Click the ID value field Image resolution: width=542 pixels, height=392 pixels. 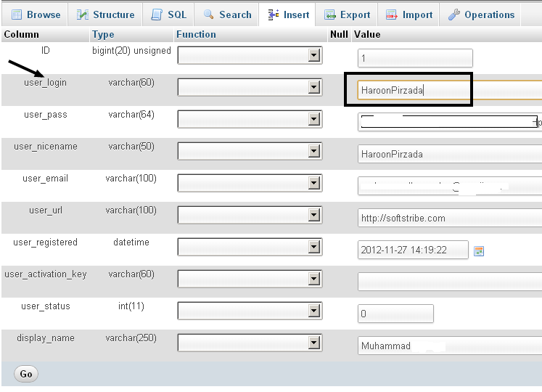coord(415,58)
